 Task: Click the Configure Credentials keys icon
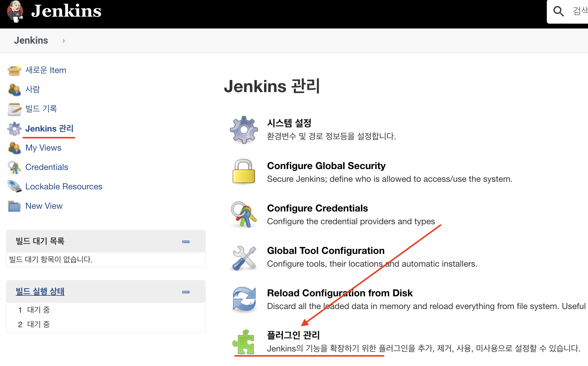tap(244, 215)
